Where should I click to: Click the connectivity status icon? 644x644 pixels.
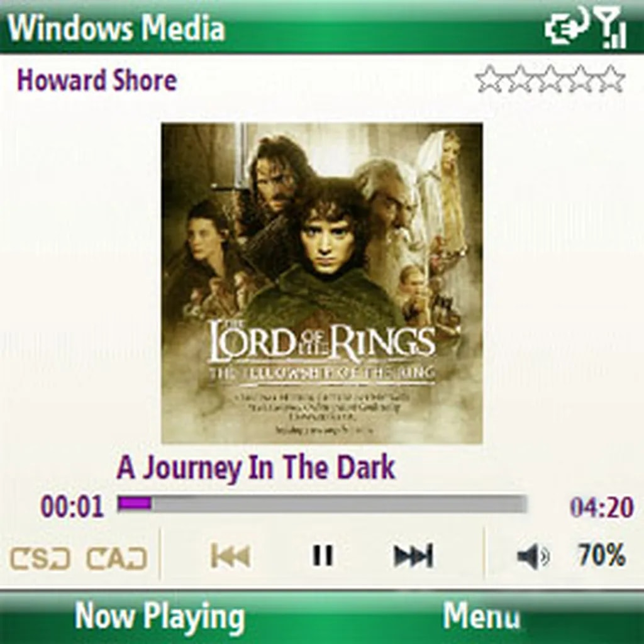[566, 26]
